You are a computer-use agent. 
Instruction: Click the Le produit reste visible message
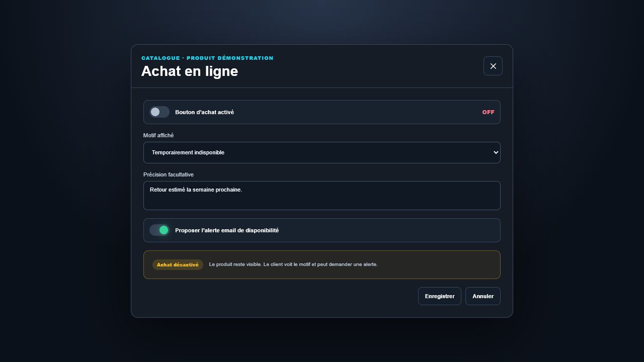coord(293,264)
